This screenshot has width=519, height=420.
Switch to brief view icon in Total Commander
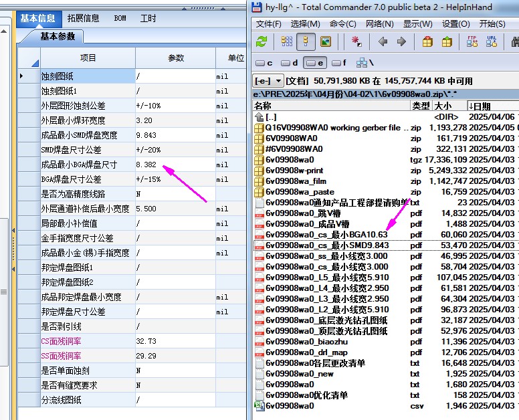click(287, 41)
